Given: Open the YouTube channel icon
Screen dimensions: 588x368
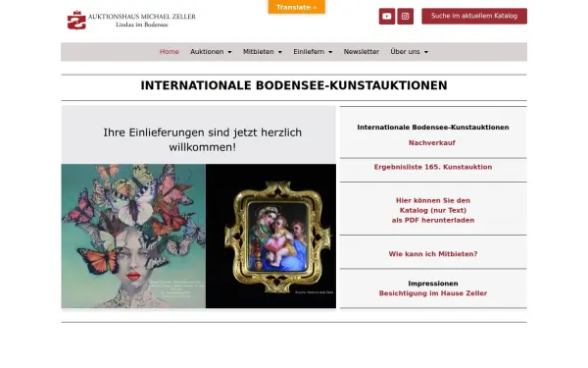Looking at the screenshot, I should [387, 16].
